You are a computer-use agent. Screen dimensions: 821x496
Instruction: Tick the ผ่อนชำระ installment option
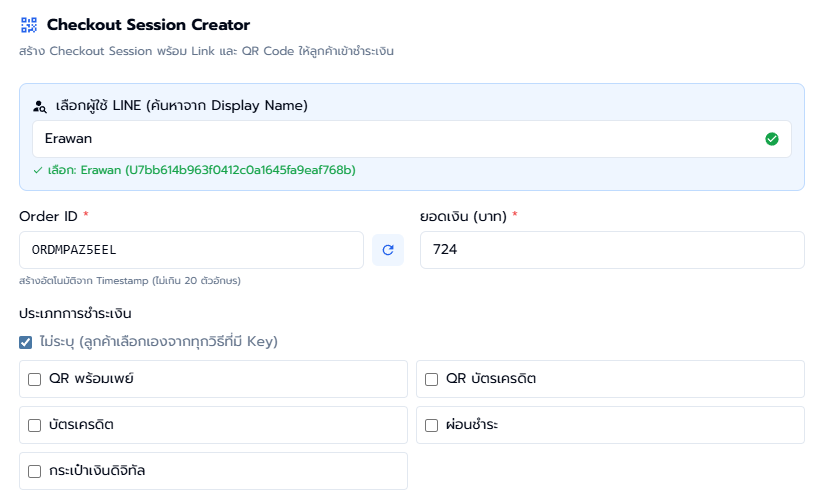(431, 425)
